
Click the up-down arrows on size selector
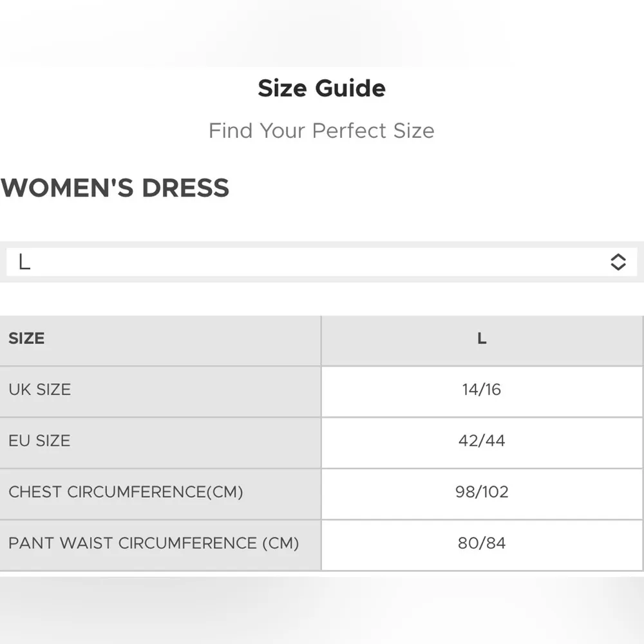[x=617, y=262]
